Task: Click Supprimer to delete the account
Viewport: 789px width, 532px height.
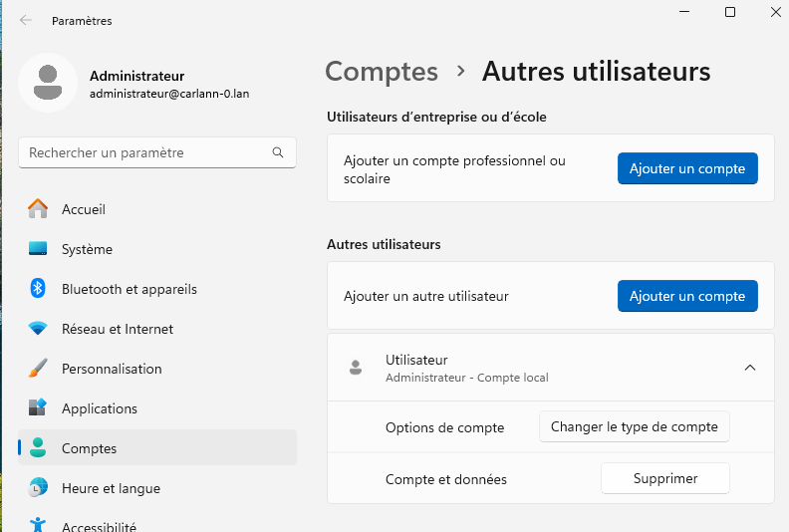Action: pyautogui.click(x=665, y=478)
